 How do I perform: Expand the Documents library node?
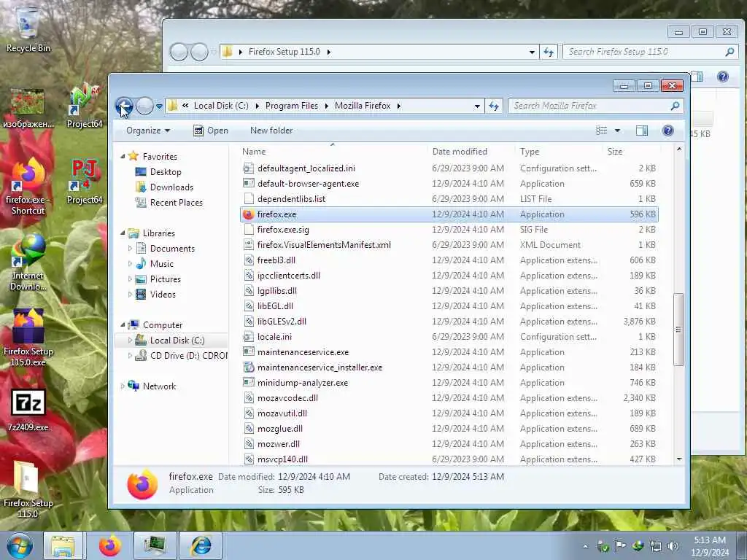tap(130, 248)
